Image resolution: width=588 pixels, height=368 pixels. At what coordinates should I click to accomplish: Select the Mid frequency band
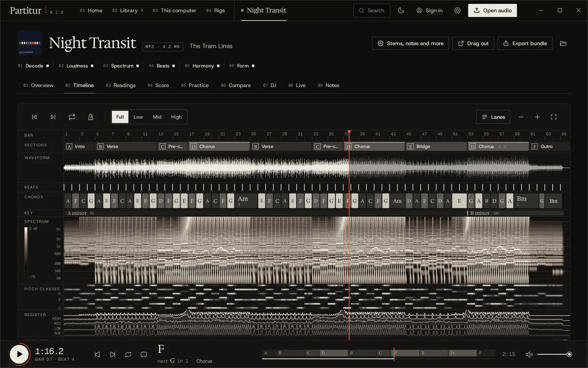point(157,117)
